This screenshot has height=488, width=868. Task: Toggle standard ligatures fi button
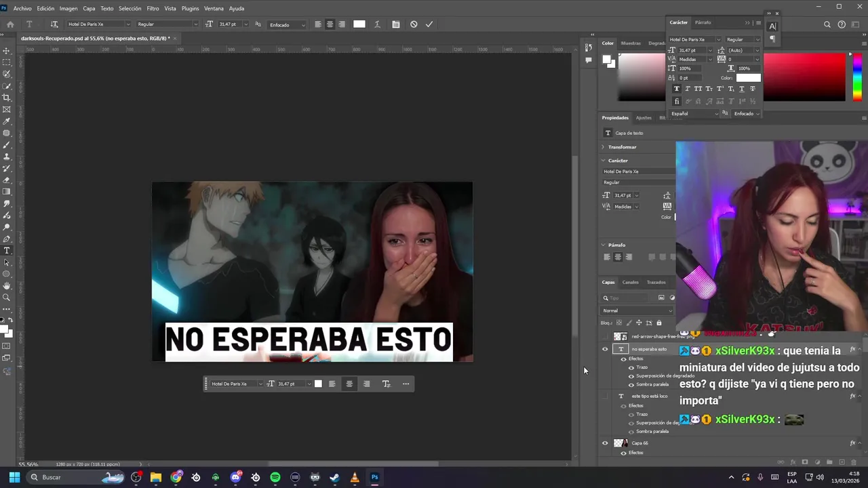pos(676,102)
